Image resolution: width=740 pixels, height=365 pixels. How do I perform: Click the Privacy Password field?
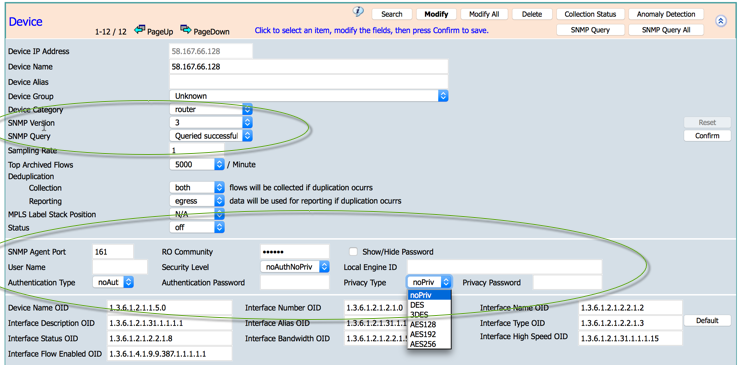click(x=567, y=283)
